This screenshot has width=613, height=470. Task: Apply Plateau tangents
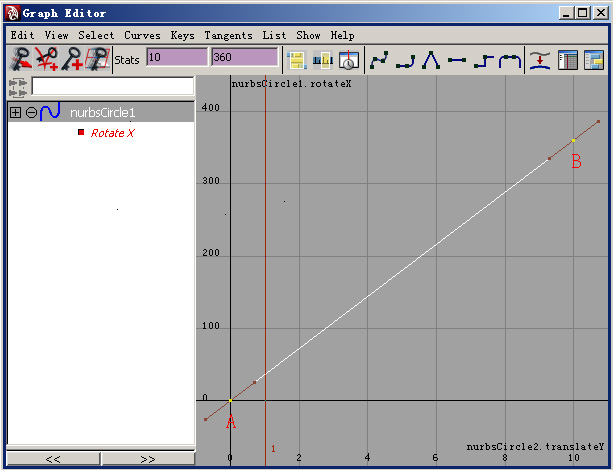510,61
